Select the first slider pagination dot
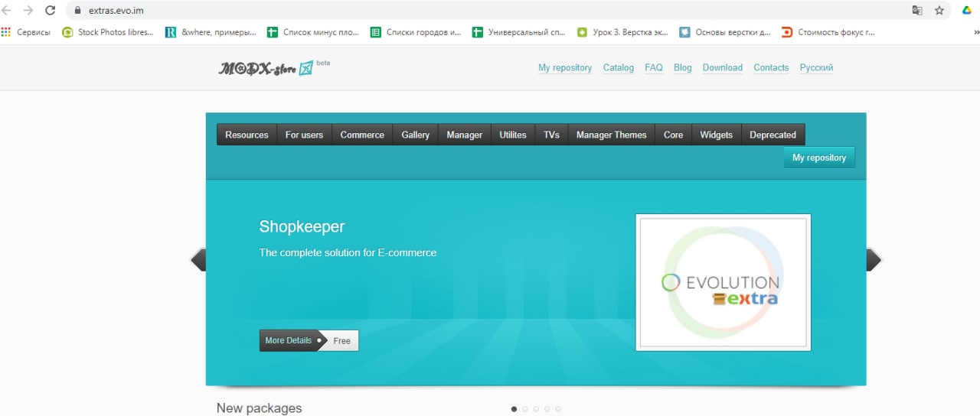 coord(514,409)
